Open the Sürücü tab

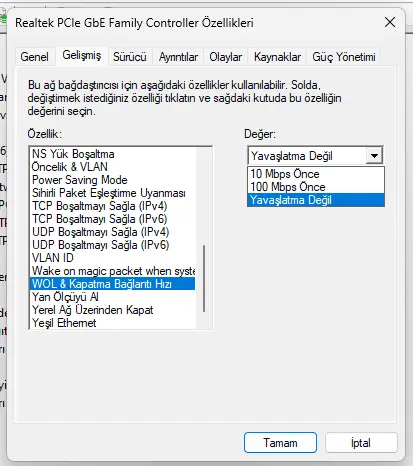click(x=130, y=57)
